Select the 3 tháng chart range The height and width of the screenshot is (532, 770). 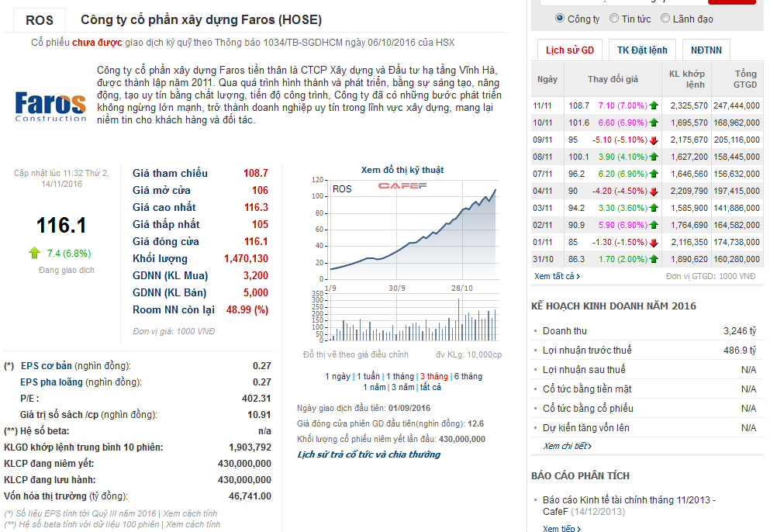coord(434,376)
